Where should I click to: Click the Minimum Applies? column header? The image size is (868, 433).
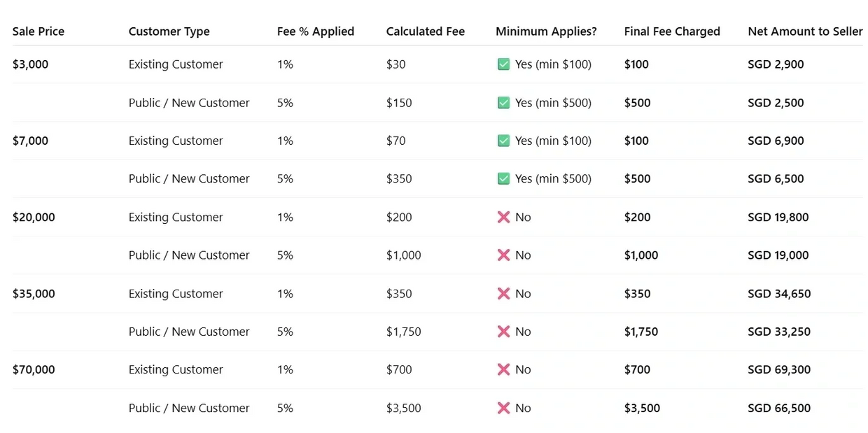point(546,31)
